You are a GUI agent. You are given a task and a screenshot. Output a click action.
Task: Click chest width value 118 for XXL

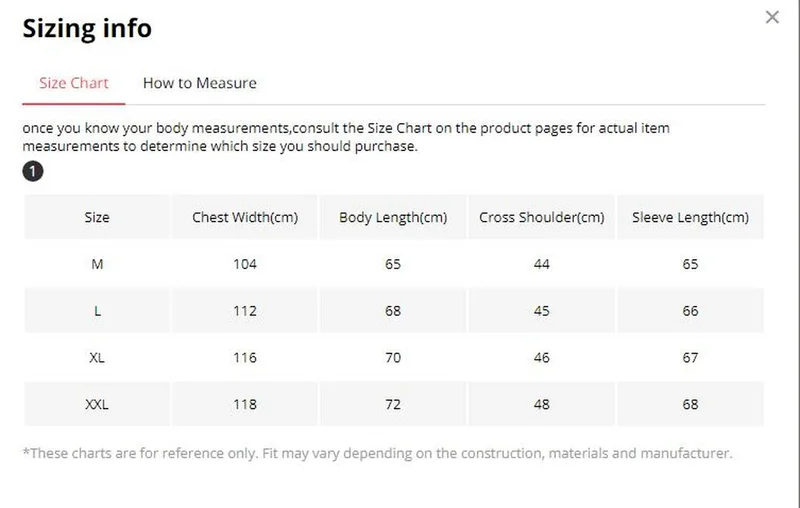pyautogui.click(x=245, y=405)
